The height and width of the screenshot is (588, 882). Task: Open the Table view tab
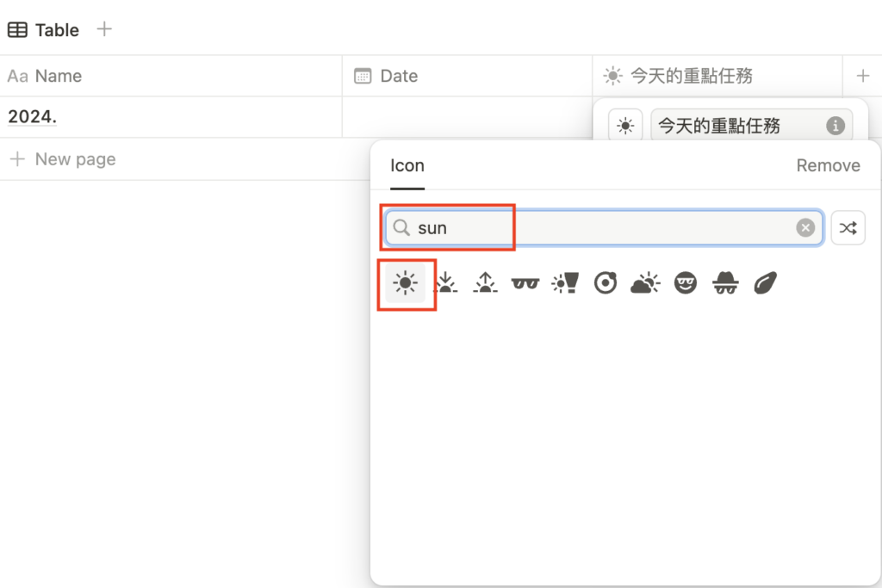click(x=44, y=30)
